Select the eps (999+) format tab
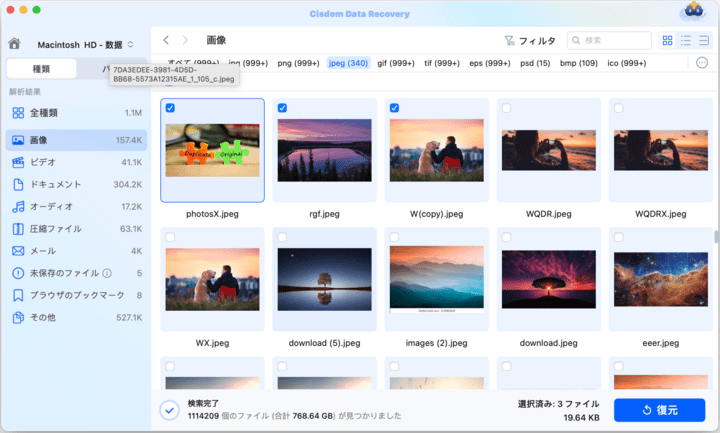The height and width of the screenshot is (433, 720). pyautogui.click(x=489, y=63)
